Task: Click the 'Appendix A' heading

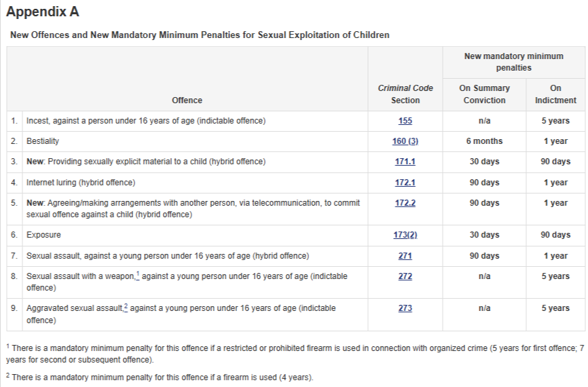Action: pyautogui.click(x=43, y=13)
